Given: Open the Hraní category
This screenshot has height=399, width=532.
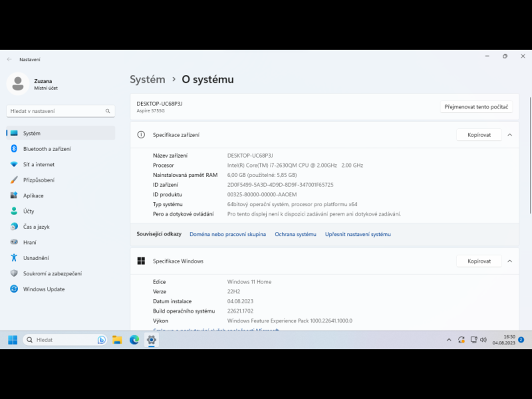Looking at the screenshot, I should pyautogui.click(x=30, y=242).
